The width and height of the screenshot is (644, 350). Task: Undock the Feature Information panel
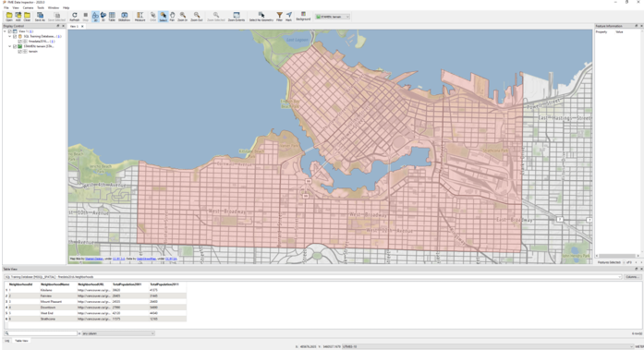pos(637,26)
